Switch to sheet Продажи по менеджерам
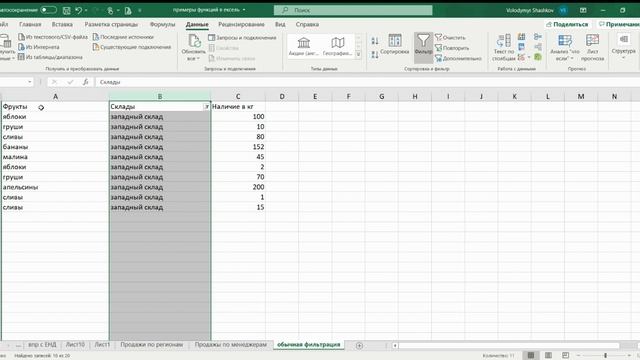This screenshot has height=360, width=640. 231,345
